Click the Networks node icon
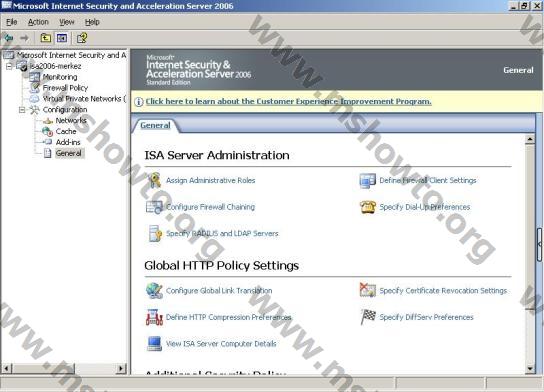Screen dimensions: 544x392 [x=48, y=121]
